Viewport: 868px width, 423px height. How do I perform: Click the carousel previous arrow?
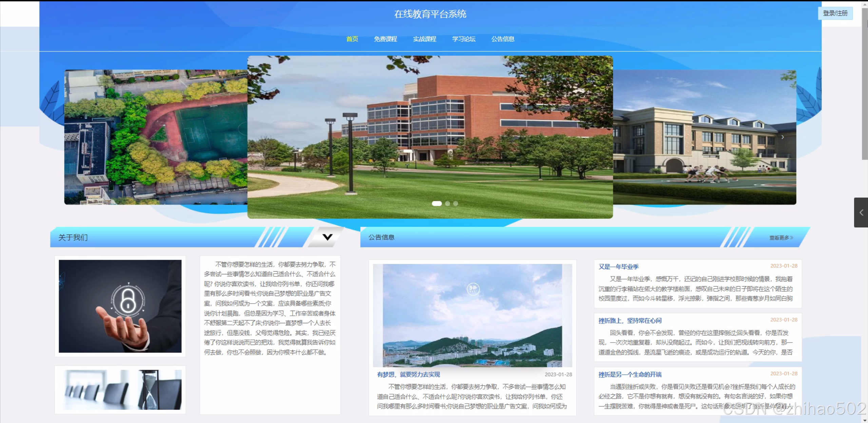pos(78,137)
